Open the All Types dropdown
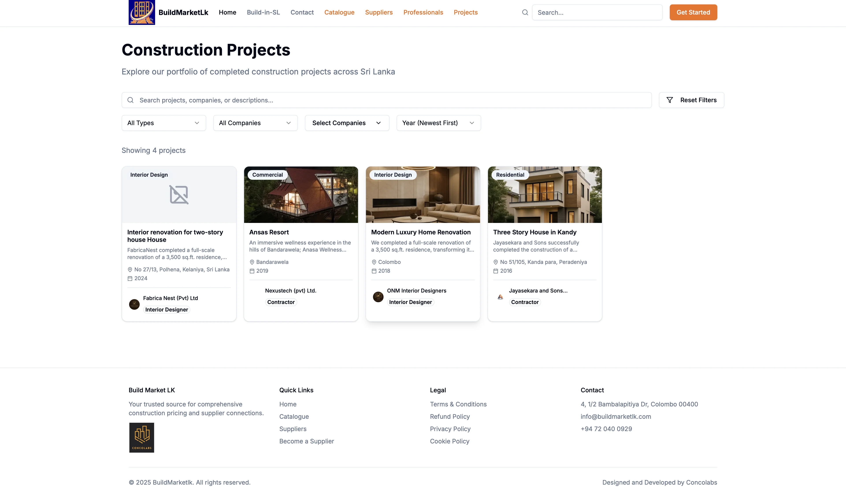This screenshot has height=504, width=846. [x=164, y=123]
